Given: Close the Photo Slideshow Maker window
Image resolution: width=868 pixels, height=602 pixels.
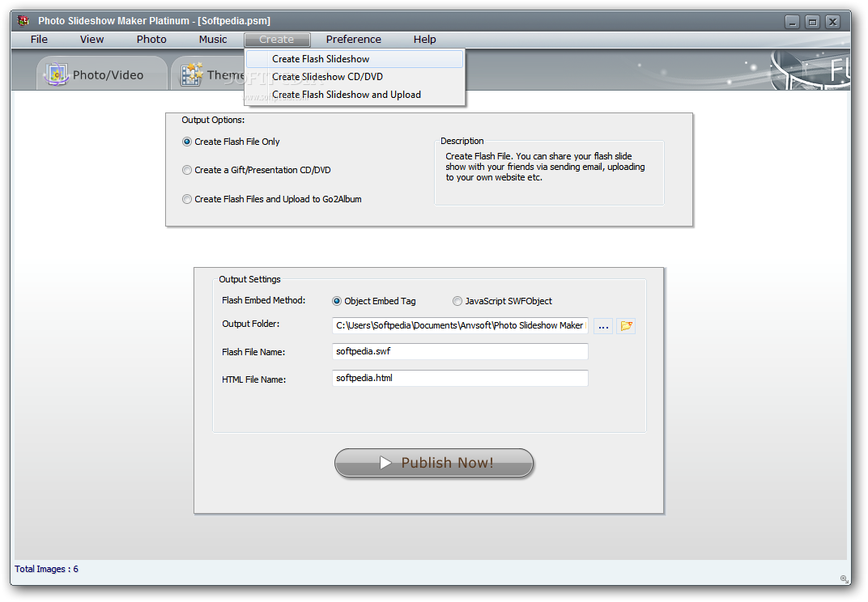Looking at the screenshot, I should (832, 22).
